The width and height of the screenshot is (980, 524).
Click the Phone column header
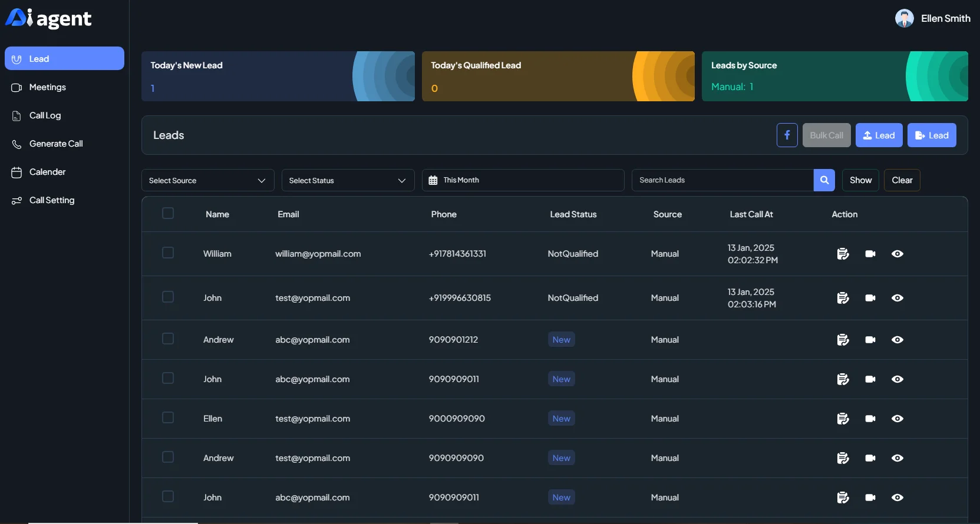pyautogui.click(x=444, y=214)
